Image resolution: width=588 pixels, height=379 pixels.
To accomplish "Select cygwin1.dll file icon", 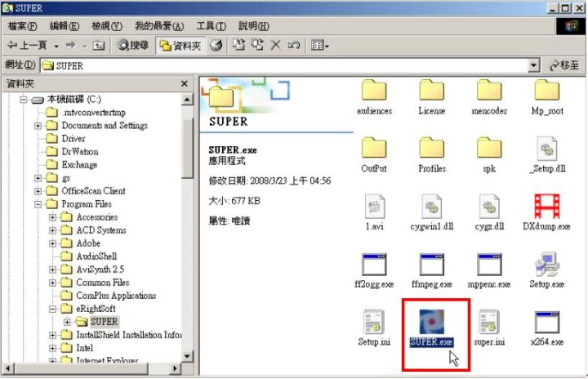I will 432,206.
